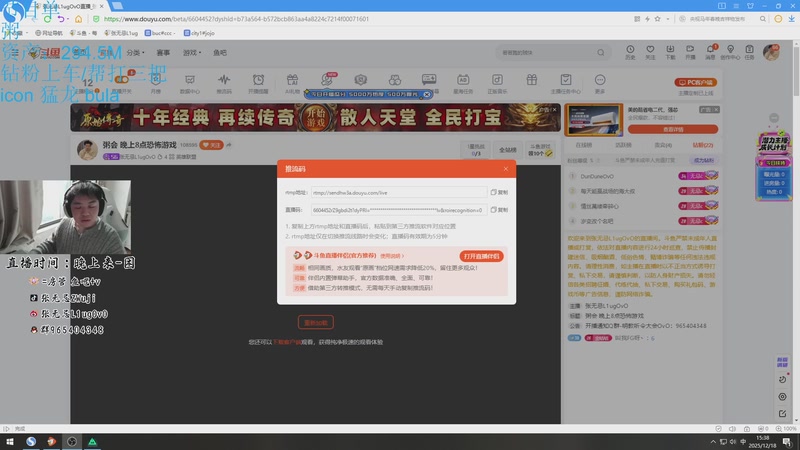Switch to the 活跃榜 tab
Viewport: 800px width, 450px height.
coord(623,145)
